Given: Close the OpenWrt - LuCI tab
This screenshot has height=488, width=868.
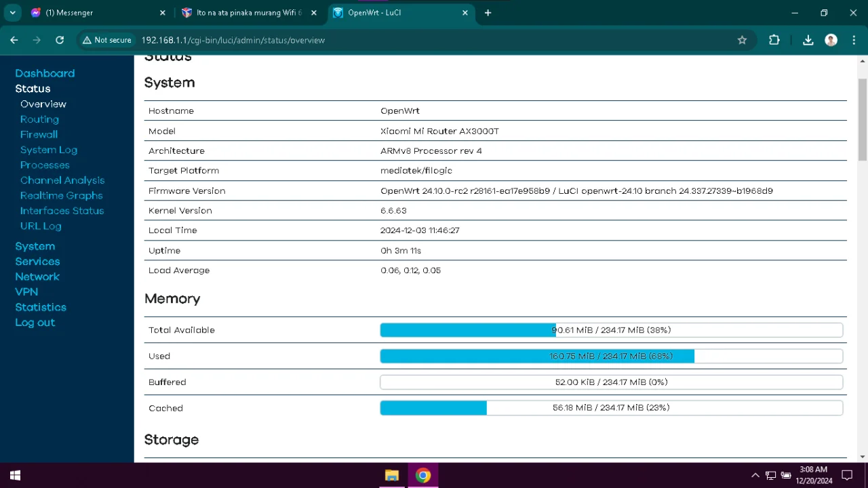Looking at the screenshot, I should pyautogui.click(x=465, y=13).
